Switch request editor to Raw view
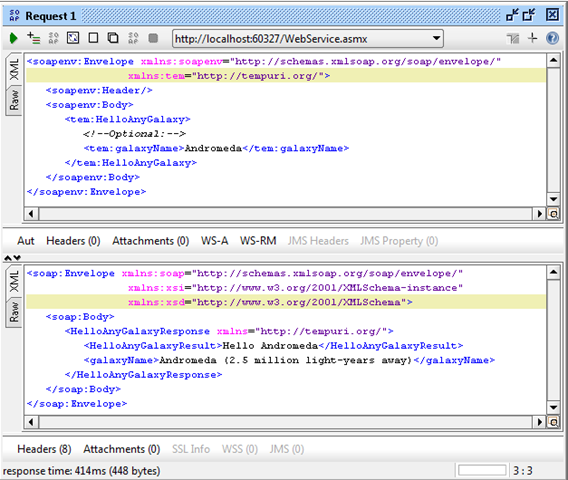Screen dimensions: 568x480 pyautogui.click(x=14, y=100)
